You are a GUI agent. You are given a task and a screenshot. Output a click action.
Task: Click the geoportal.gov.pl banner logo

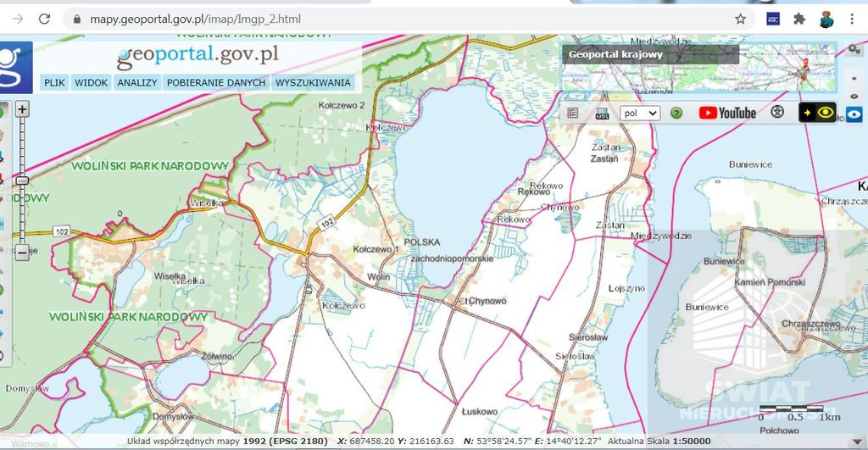tap(198, 56)
